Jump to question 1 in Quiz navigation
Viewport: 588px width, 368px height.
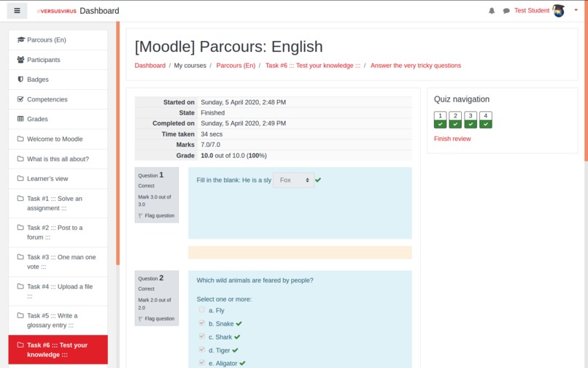(440, 120)
